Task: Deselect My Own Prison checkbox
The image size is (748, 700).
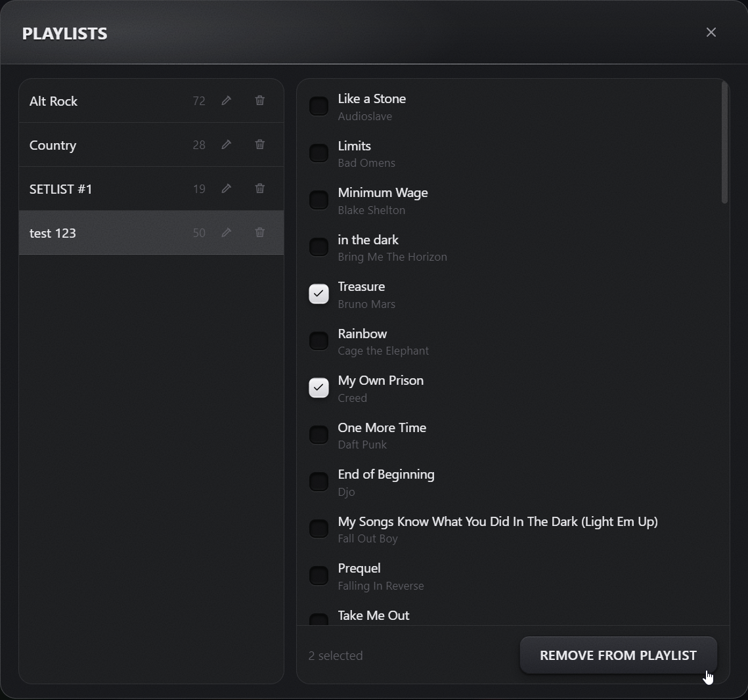Action: (319, 387)
